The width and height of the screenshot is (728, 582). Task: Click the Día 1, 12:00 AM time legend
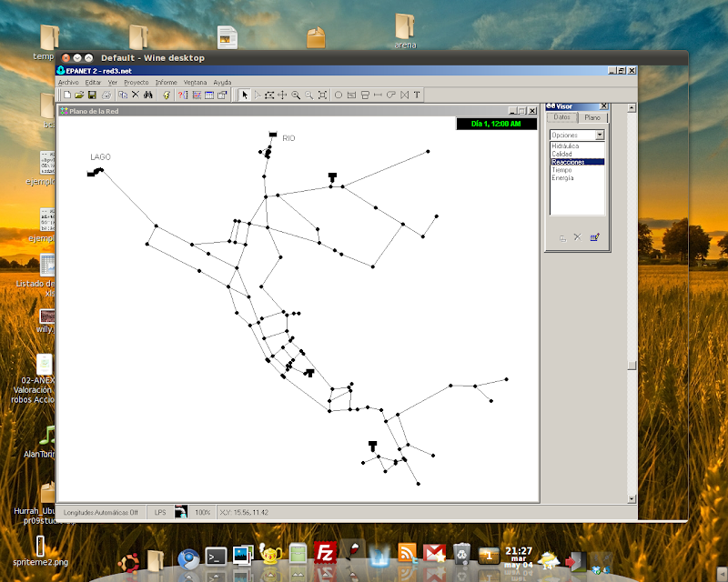[496, 124]
